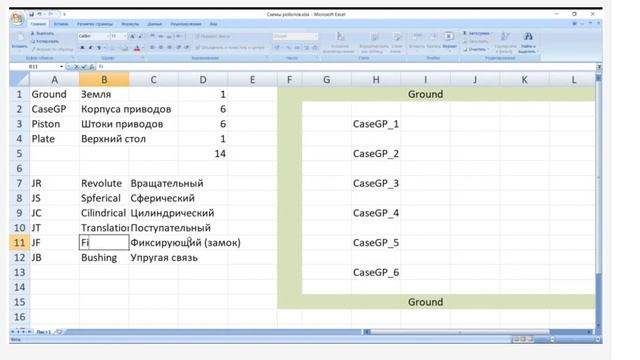The image size is (640, 360).
Task: Click the Лист1 sheet tab
Action: click(44, 332)
